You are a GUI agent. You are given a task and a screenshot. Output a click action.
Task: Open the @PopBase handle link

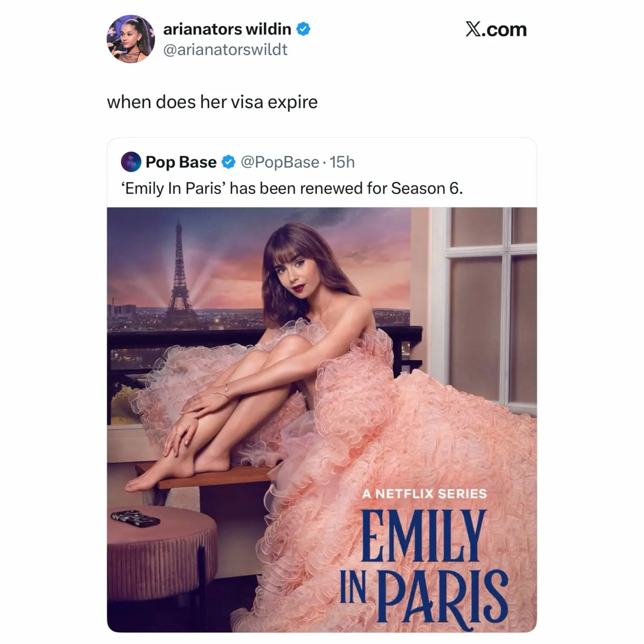click(280, 162)
